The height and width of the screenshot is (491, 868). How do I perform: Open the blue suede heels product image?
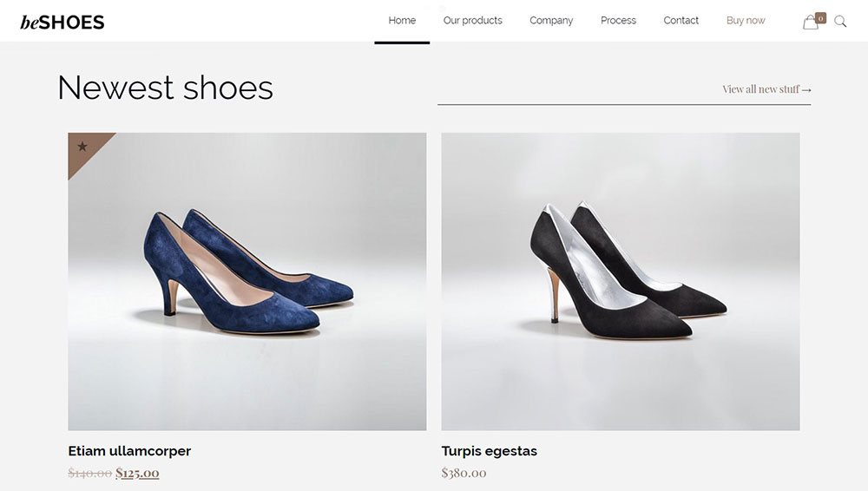click(x=247, y=282)
